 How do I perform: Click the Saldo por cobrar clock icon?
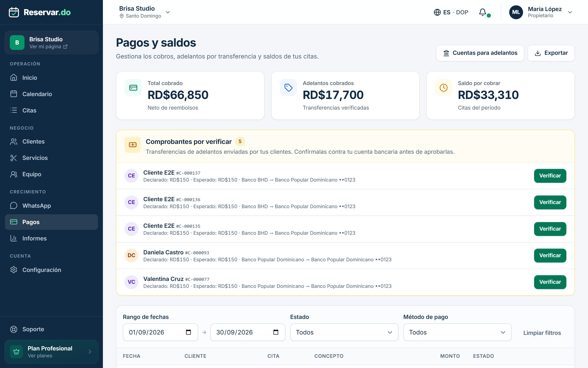pyautogui.click(x=443, y=88)
